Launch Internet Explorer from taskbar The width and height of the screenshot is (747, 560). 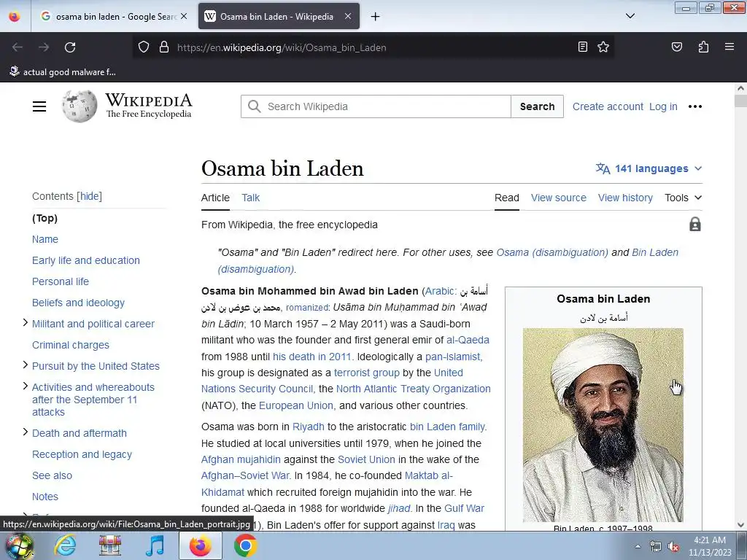click(64, 545)
